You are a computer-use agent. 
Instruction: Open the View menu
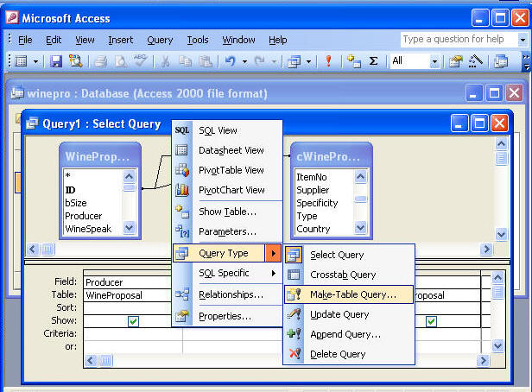[85, 40]
